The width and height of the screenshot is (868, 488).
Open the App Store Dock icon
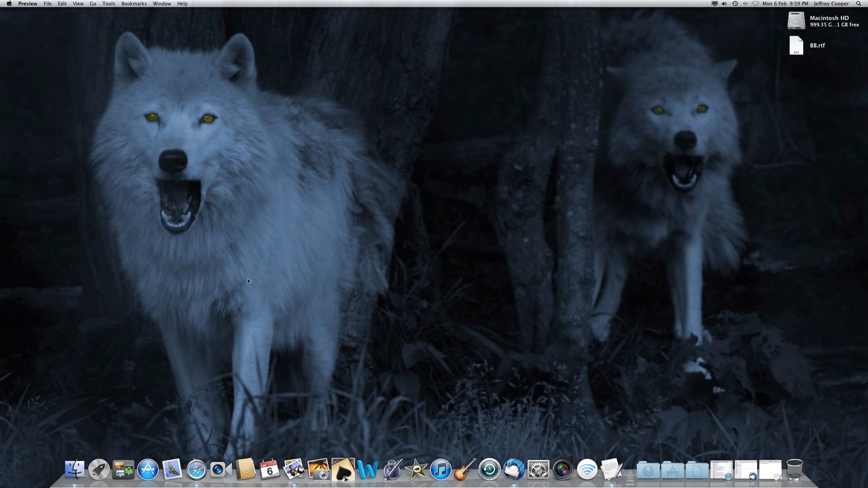click(148, 469)
